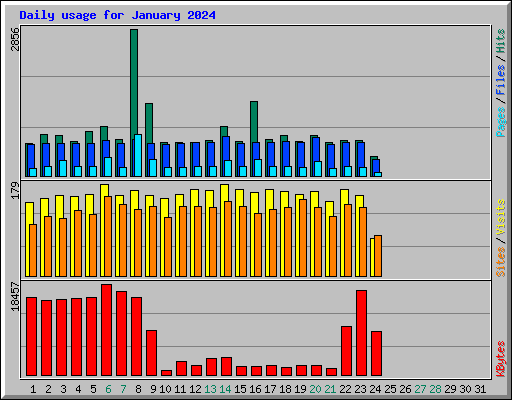This screenshot has width=512, height=400.
Task: Click the cyan Pages bar for day 8
Action: (x=138, y=156)
